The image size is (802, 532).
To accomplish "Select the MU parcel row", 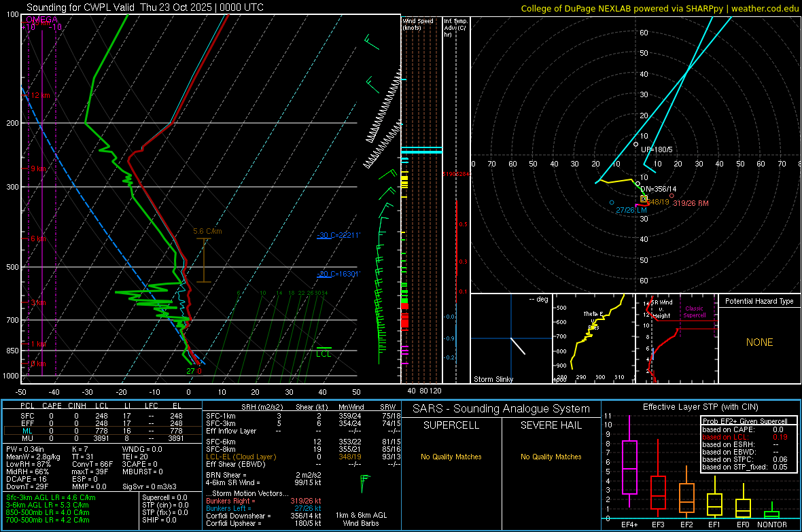I will click(x=102, y=438).
